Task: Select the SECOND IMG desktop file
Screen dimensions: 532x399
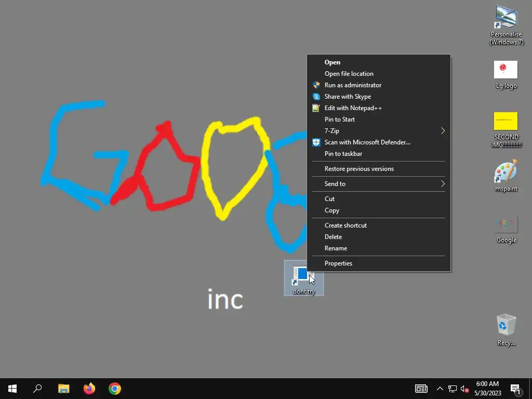Action: (x=506, y=129)
